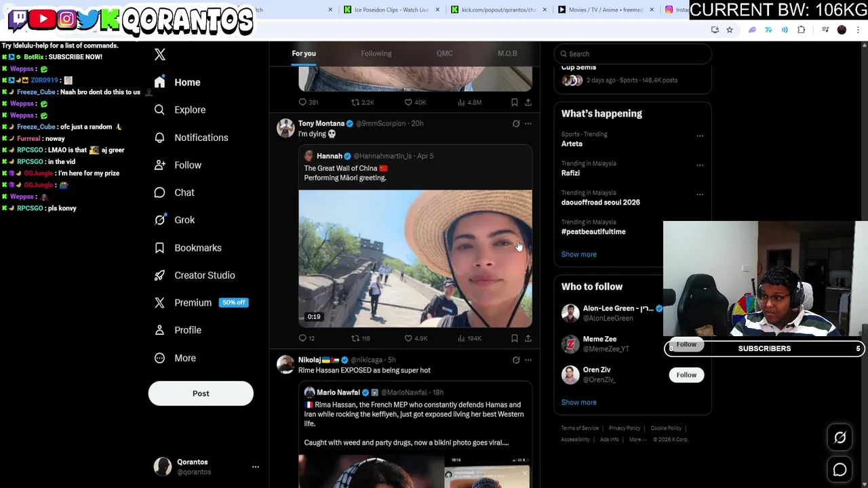This screenshot has height=488, width=868.
Task: Click the X logo in the sidebar
Action: pyautogui.click(x=160, y=54)
